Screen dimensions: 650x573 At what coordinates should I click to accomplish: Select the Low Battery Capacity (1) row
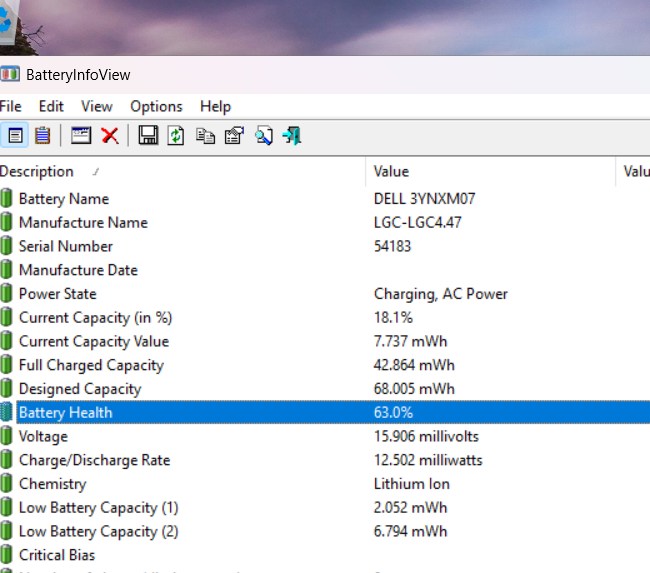pyautogui.click(x=325, y=507)
